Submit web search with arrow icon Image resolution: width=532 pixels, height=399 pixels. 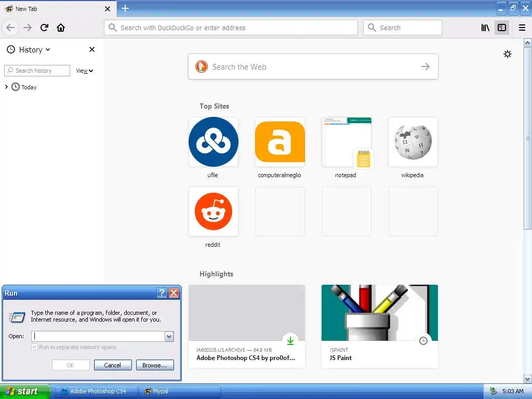[x=425, y=66]
